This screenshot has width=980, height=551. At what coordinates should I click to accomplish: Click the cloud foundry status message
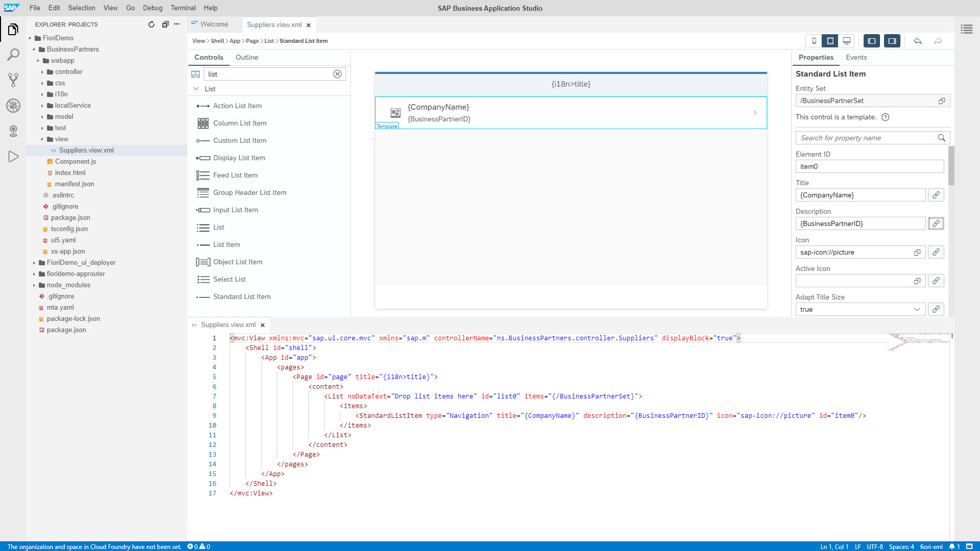coord(94,546)
